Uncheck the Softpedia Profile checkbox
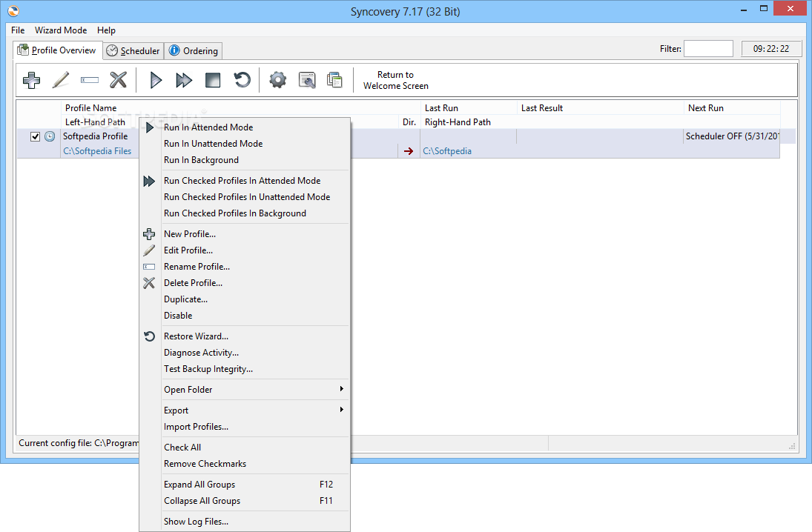The height and width of the screenshot is (532, 812). tap(35, 136)
